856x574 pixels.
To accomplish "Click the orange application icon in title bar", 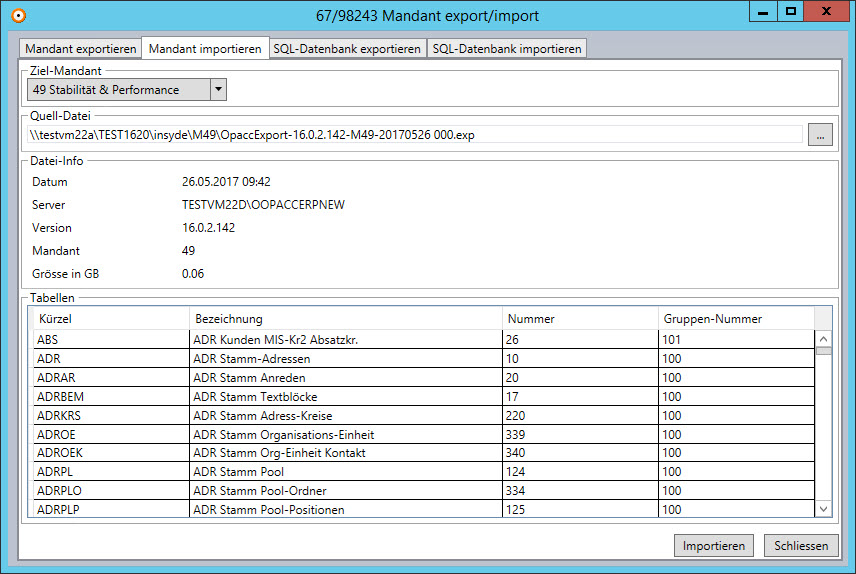I will tap(19, 16).
